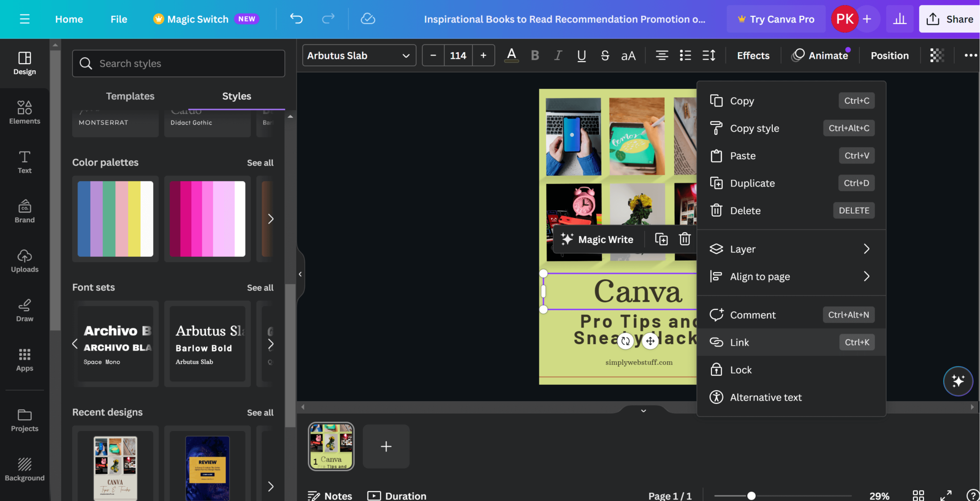Viewport: 980px width, 501px height.
Task: Select the pink color palette swatch
Action: click(x=207, y=219)
